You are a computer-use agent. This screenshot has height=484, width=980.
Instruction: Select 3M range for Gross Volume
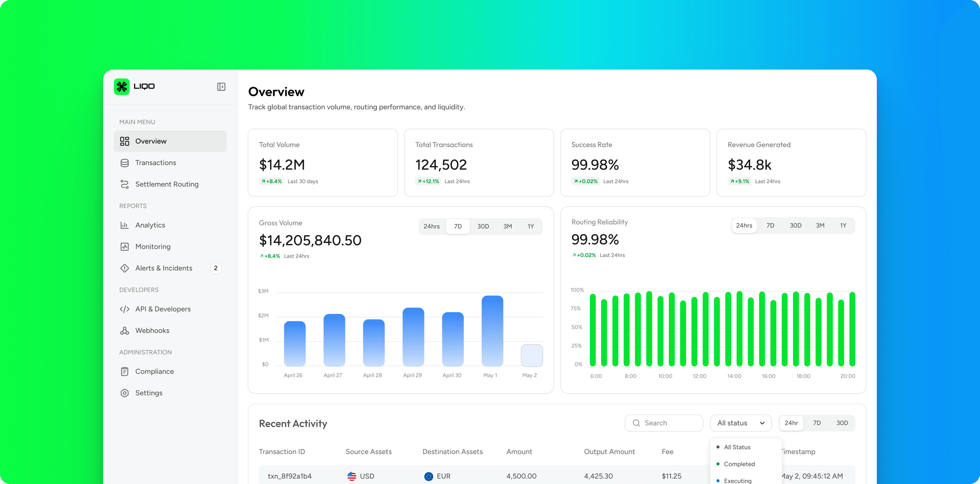pos(508,227)
